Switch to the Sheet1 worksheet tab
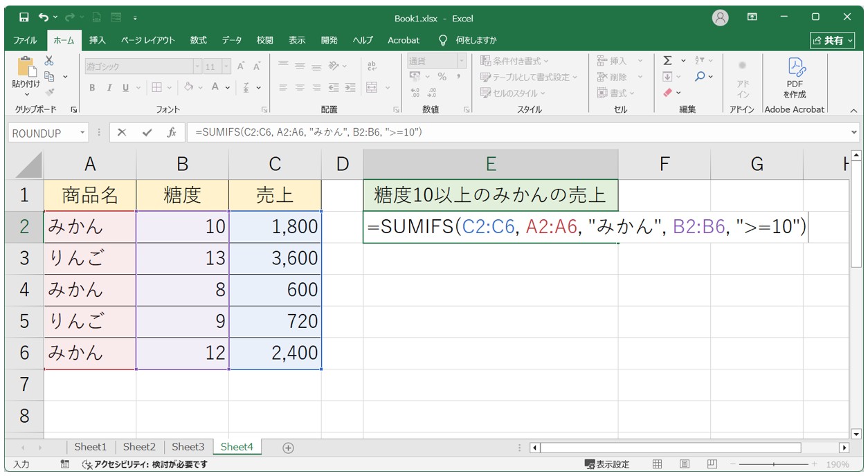This screenshot has width=868, height=476. (91, 447)
